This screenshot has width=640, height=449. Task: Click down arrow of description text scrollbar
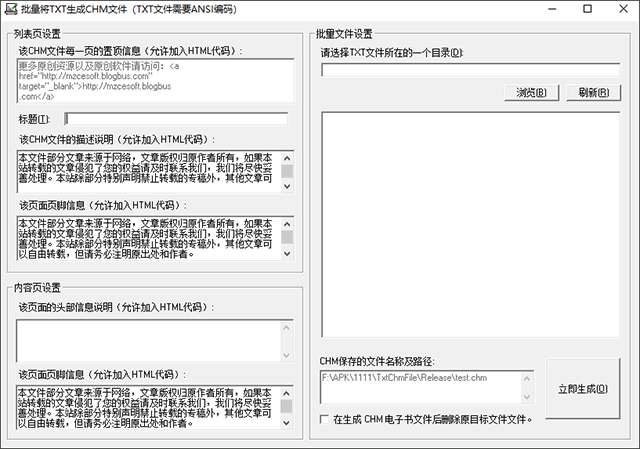pyautogui.click(x=287, y=186)
